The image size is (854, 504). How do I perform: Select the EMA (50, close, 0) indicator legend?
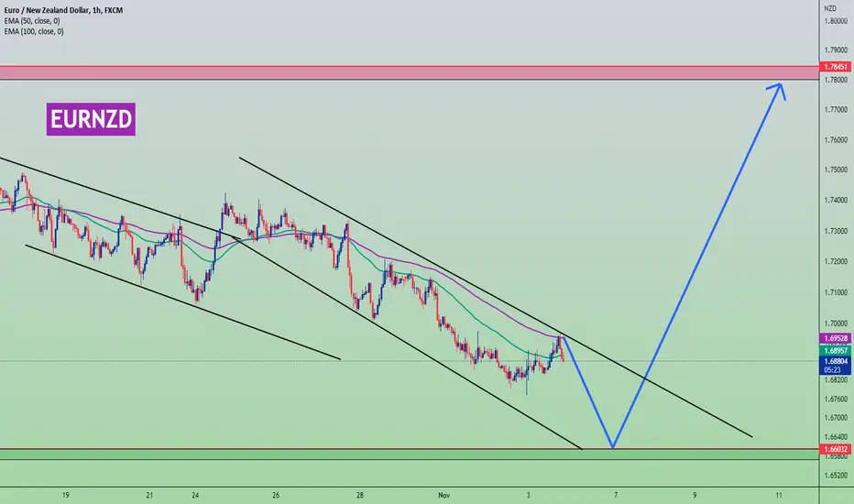point(32,21)
